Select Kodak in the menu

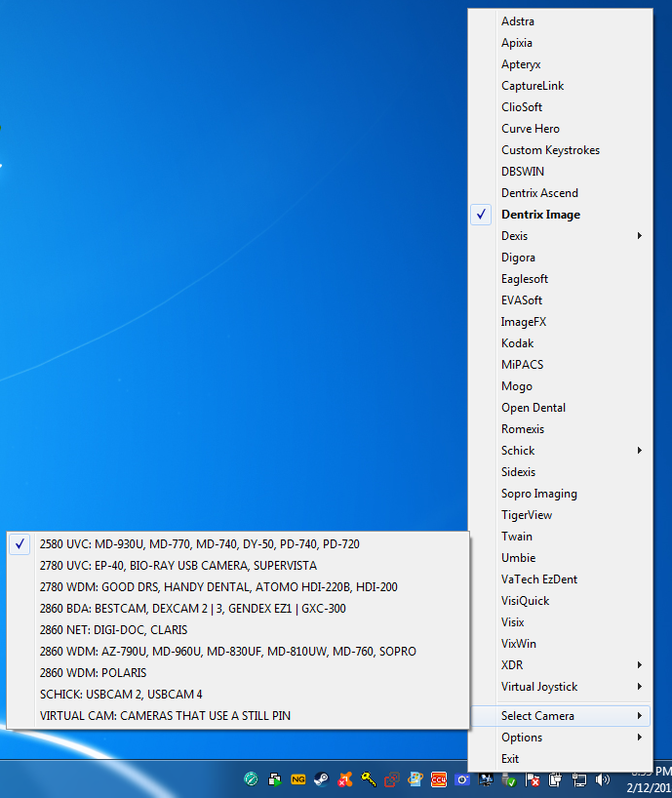point(560,343)
